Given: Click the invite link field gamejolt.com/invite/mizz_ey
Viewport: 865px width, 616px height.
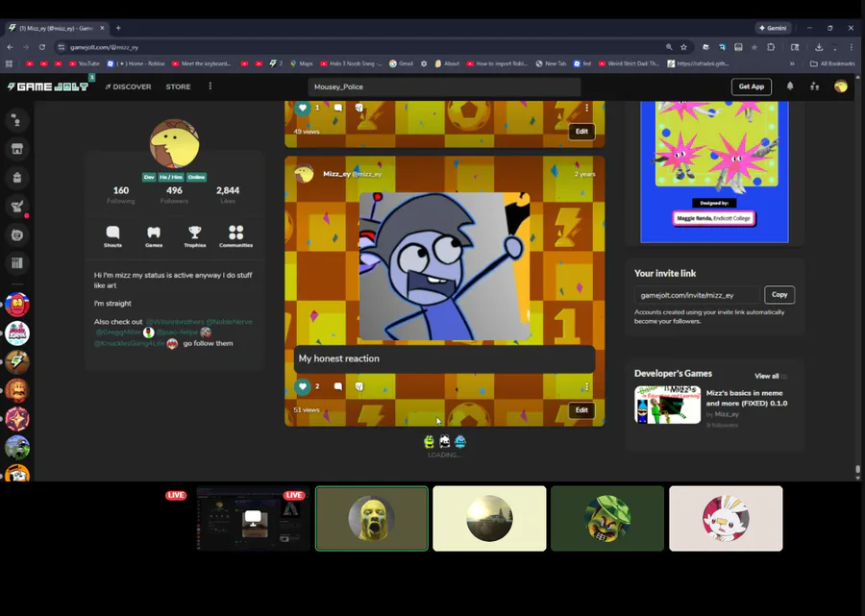Looking at the screenshot, I should click(x=697, y=295).
